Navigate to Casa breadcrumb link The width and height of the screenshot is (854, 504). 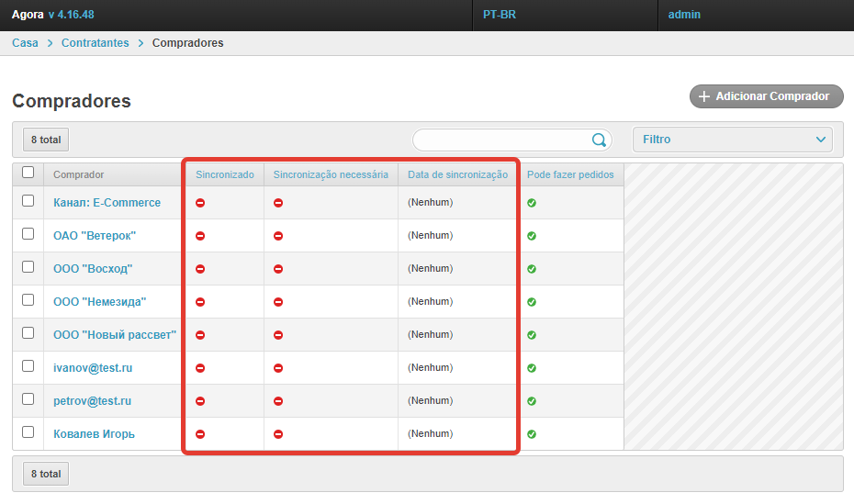(x=25, y=43)
